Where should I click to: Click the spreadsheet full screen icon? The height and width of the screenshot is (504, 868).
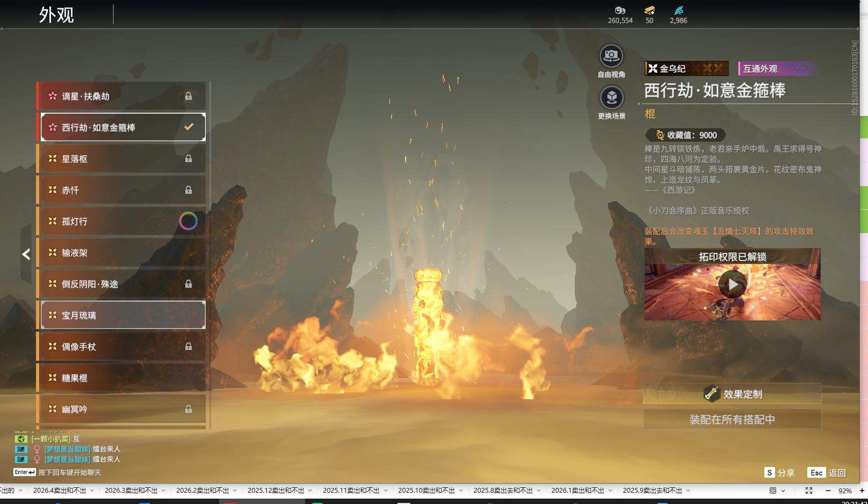pos(809,491)
